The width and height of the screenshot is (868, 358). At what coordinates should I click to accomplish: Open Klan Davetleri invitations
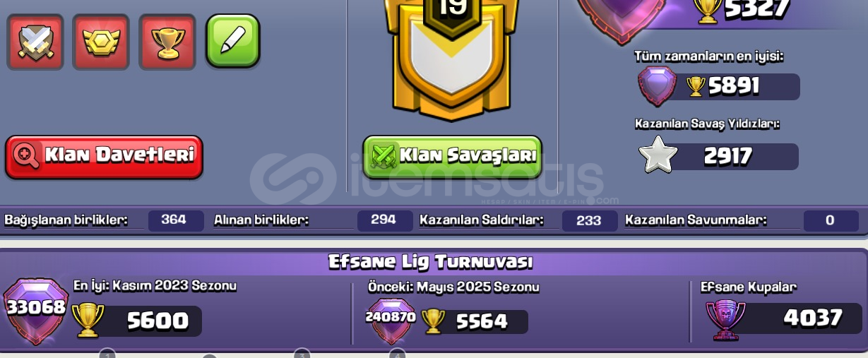click(105, 156)
